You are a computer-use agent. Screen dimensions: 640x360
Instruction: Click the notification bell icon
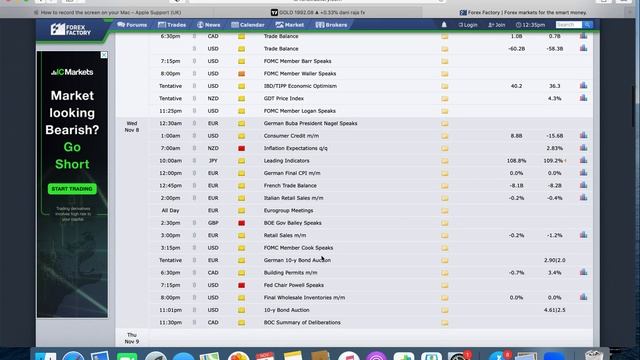click(444, 25)
